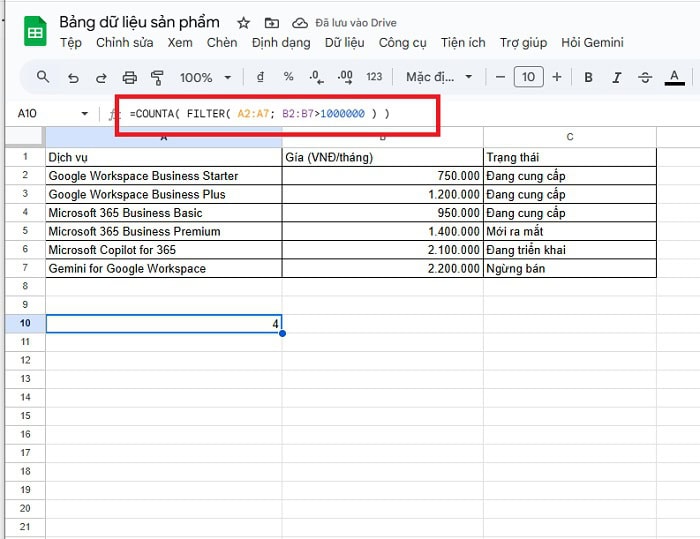The height and width of the screenshot is (539, 700).
Task: Open the text color picker
Action: (x=675, y=78)
